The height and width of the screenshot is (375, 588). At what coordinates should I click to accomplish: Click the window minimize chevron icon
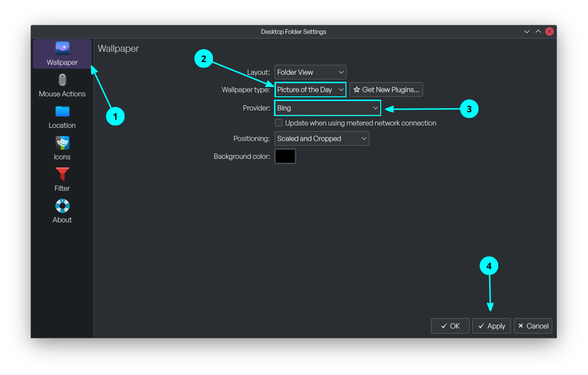[527, 31]
